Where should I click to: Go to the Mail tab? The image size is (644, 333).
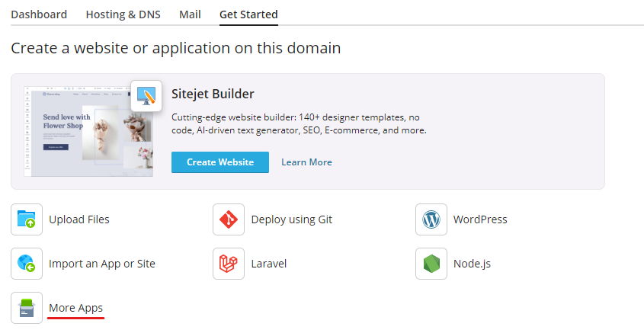190,14
